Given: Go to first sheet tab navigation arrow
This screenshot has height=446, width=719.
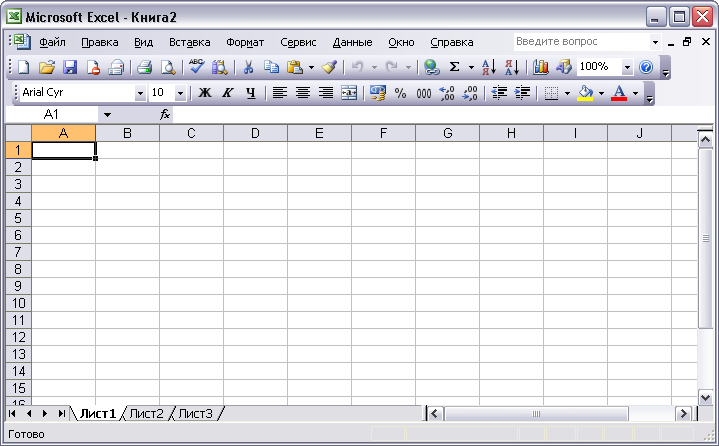Looking at the screenshot, I should point(12,413).
